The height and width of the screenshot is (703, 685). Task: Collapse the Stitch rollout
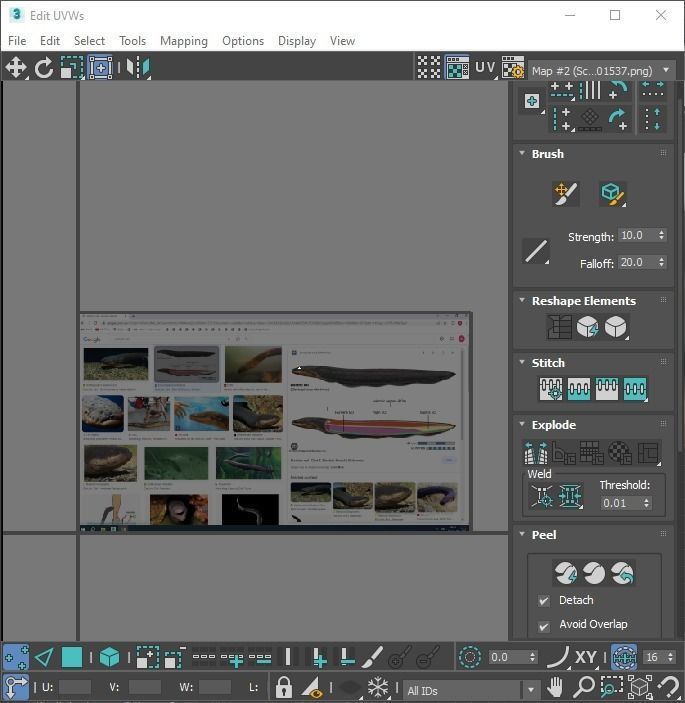tap(522, 362)
